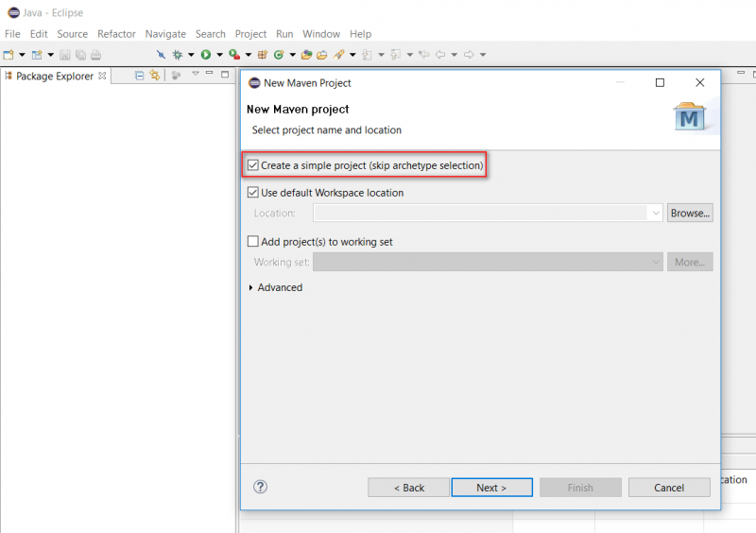Click the Print icon in the toolbar
Screen dimensions: 756x533
[96, 55]
